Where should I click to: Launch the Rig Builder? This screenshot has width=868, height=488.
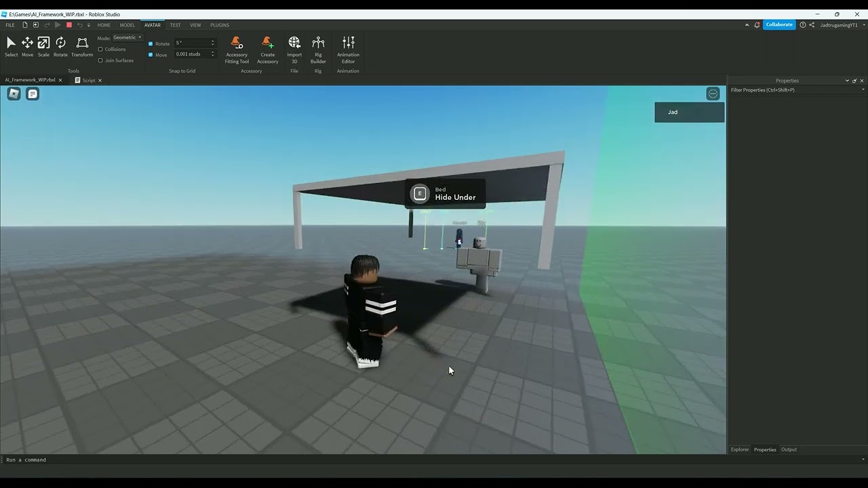point(318,50)
